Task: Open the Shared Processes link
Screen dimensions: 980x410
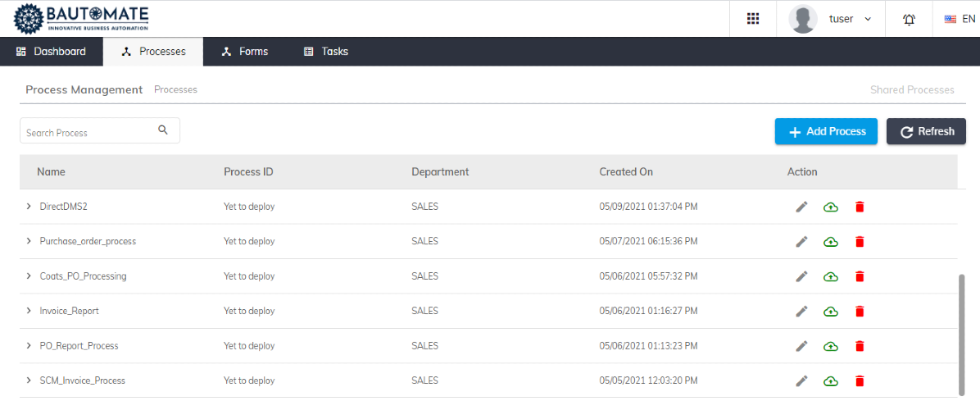Action: pyautogui.click(x=912, y=89)
